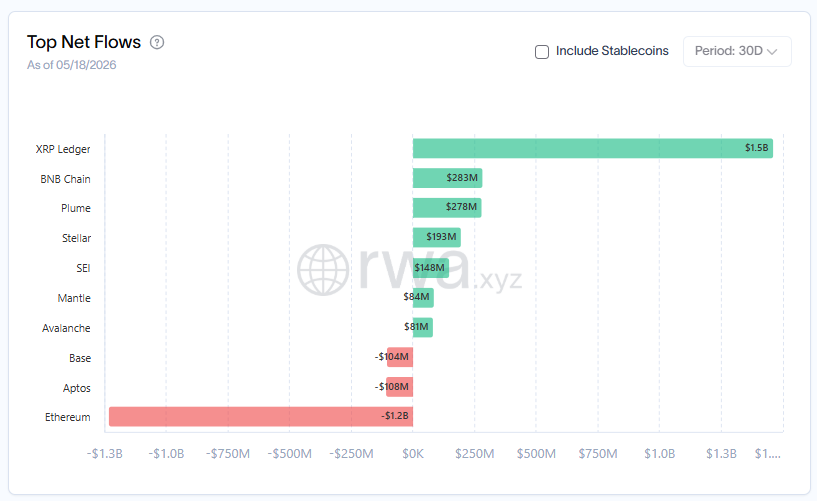This screenshot has width=817, height=501.
Task: Click the $750M axis tick label
Action: [598, 454]
